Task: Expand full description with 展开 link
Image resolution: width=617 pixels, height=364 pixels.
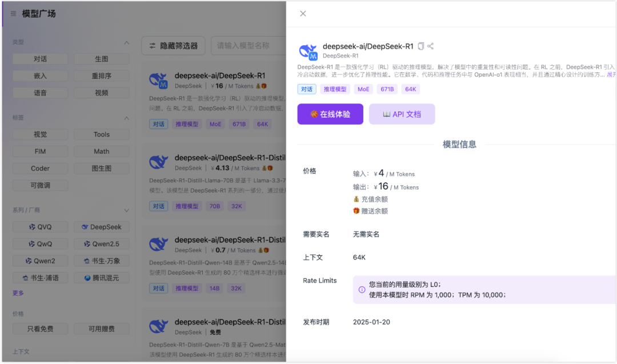Action: click(x=611, y=75)
